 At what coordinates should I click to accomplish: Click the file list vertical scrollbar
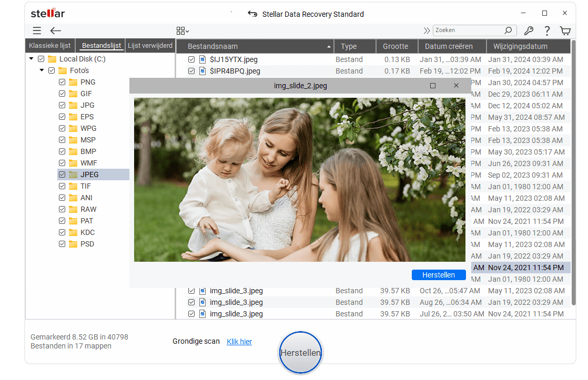(573, 173)
